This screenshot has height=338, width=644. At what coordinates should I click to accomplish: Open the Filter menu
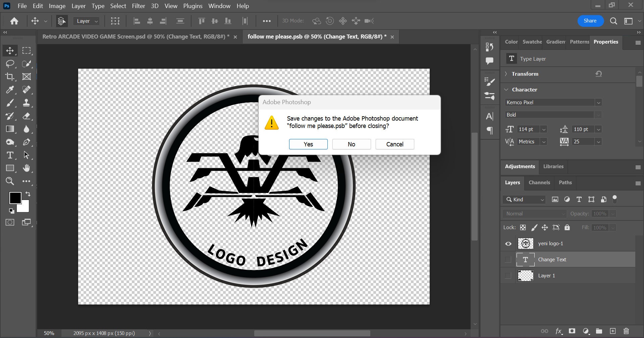(138, 6)
